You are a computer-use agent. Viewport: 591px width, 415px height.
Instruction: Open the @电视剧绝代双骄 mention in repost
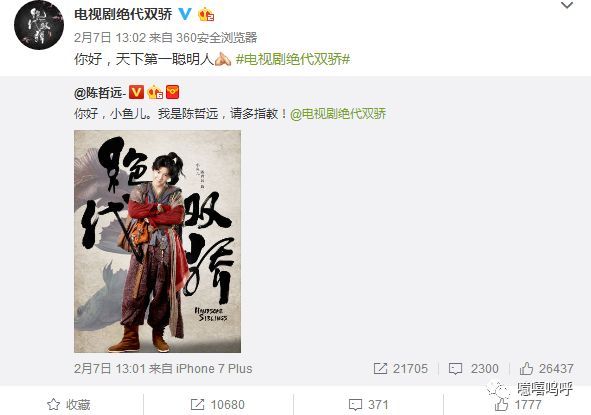click(338, 113)
